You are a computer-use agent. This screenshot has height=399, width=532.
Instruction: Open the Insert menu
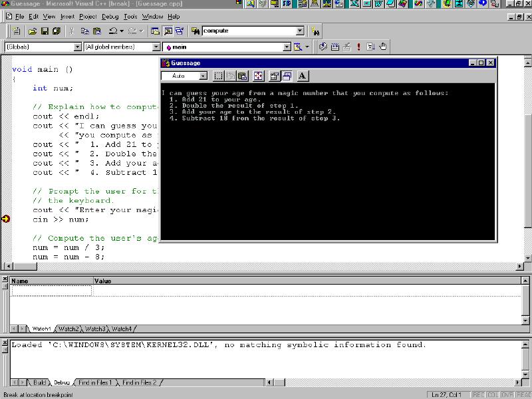(68, 17)
